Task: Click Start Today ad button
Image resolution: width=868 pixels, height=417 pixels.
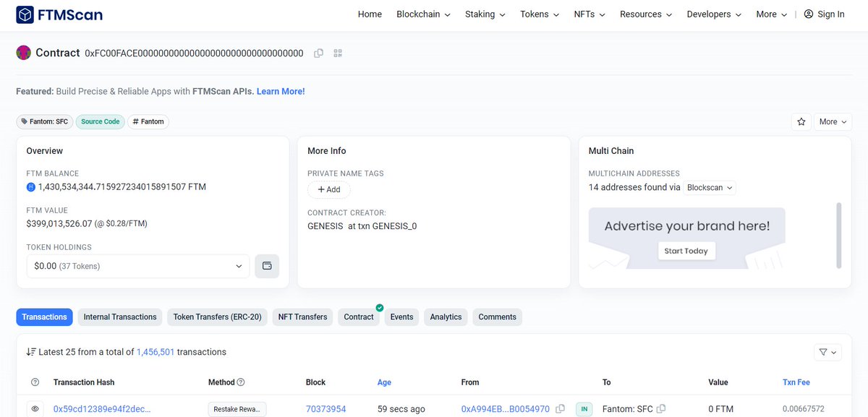Action: click(x=686, y=251)
